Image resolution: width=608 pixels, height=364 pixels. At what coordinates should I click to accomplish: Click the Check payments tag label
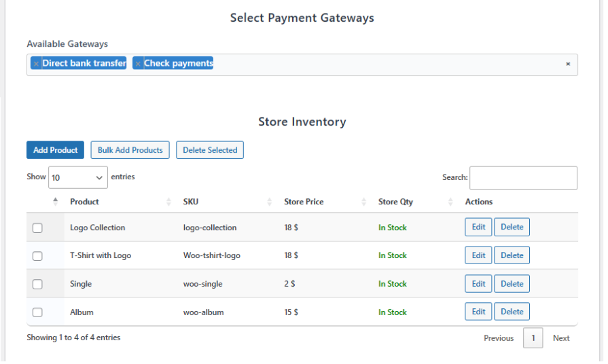point(180,64)
